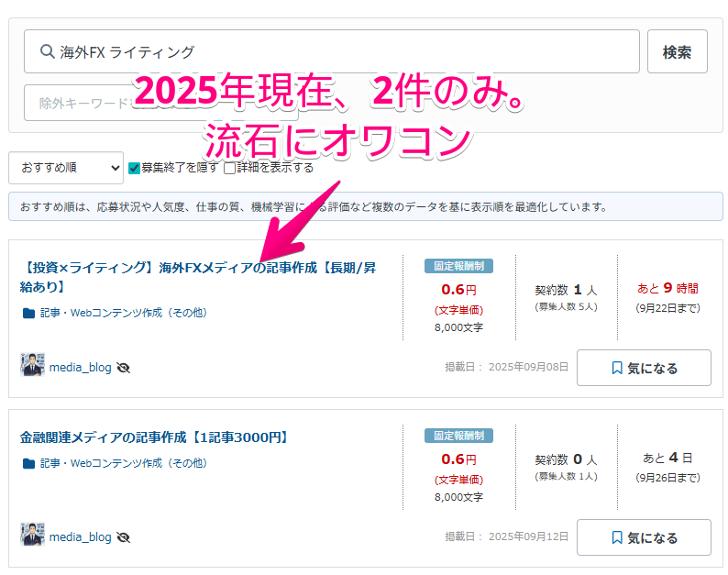Click 固定報酬制 badge on first job
The width and height of the screenshot is (728, 575).
tap(458, 266)
